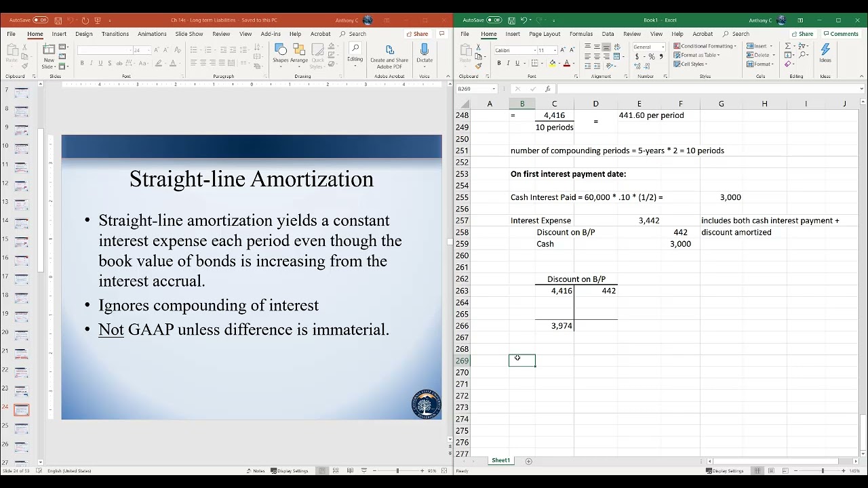Click font color A in PowerPoint
Screen dimensions: 868x488
coord(172,63)
